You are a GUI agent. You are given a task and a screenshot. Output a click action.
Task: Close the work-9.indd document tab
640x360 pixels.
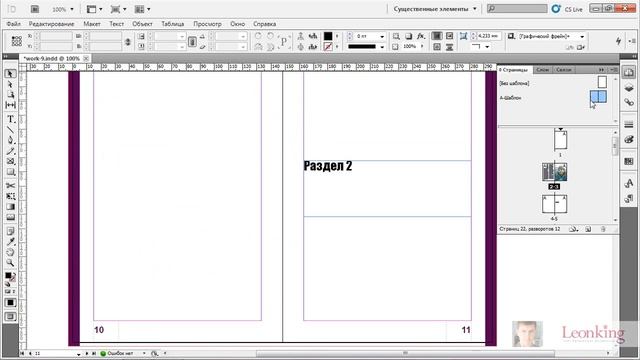pos(86,59)
